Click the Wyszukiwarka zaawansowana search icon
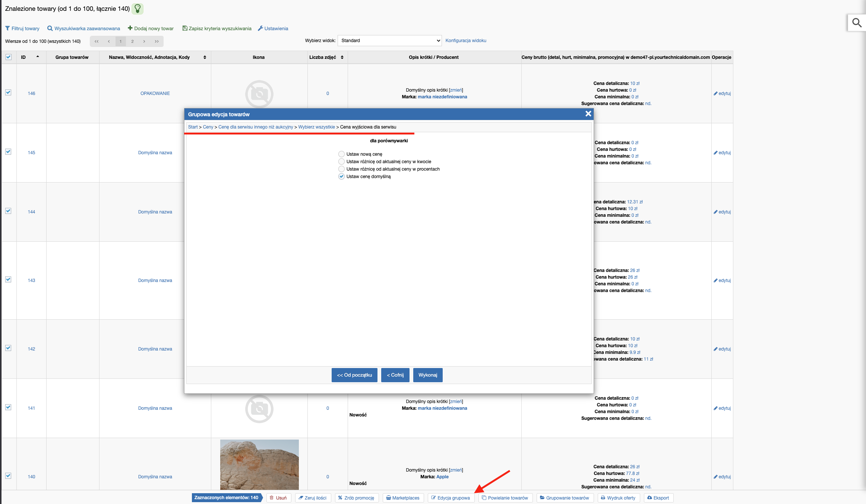This screenshot has width=866, height=504. point(50,29)
